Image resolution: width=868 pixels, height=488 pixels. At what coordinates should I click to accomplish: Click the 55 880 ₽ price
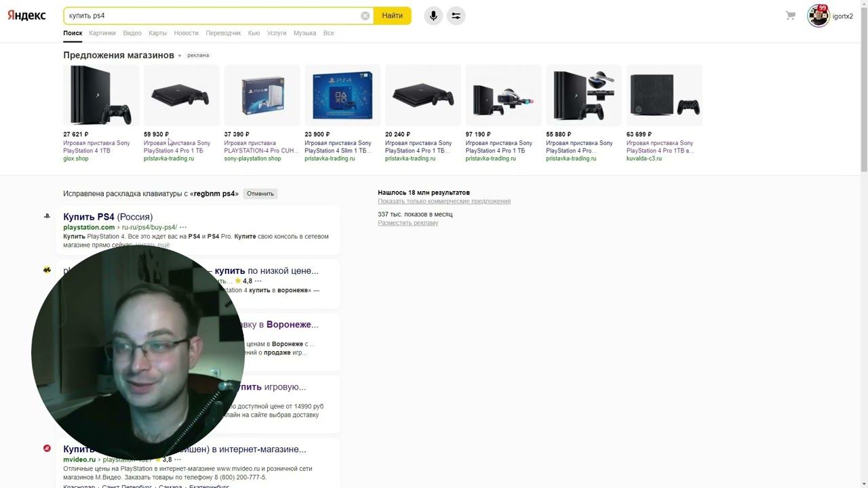pos(559,134)
